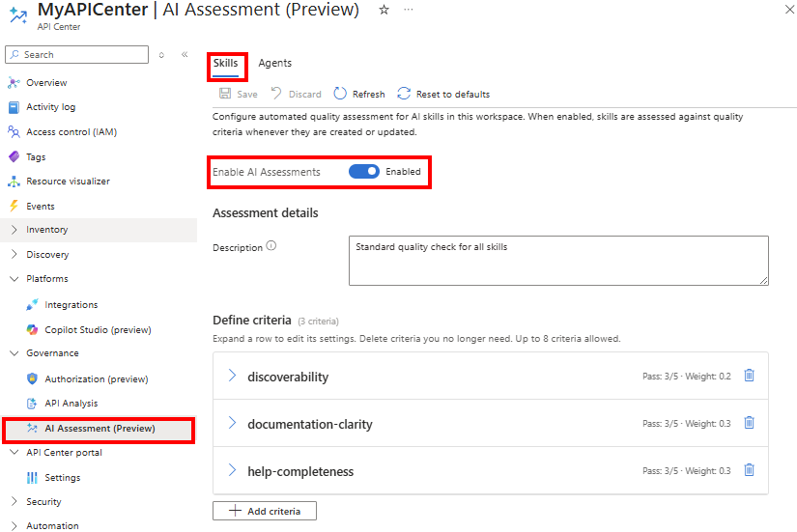This screenshot has height=532, width=797.
Task: Open the ellipsis more options menu
Action: tap(408, 10)
